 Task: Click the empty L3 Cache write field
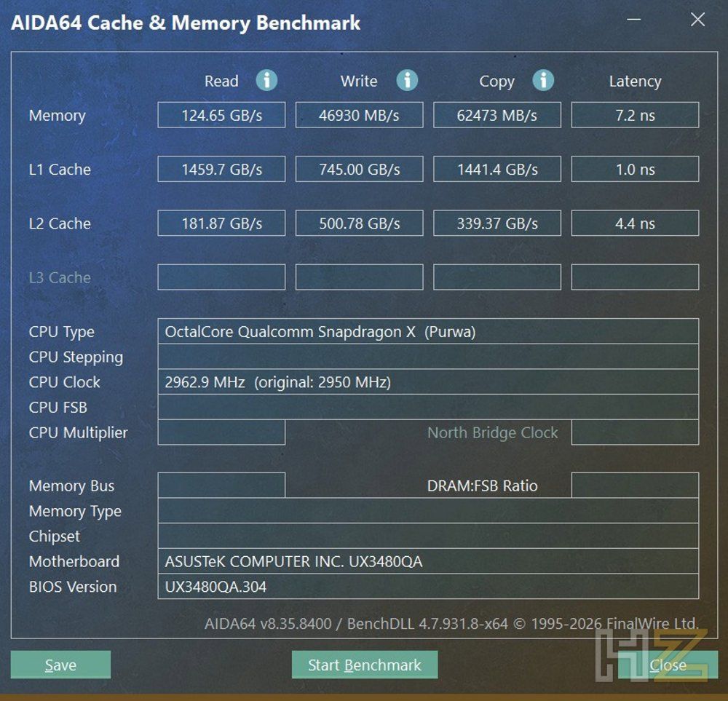360,277
